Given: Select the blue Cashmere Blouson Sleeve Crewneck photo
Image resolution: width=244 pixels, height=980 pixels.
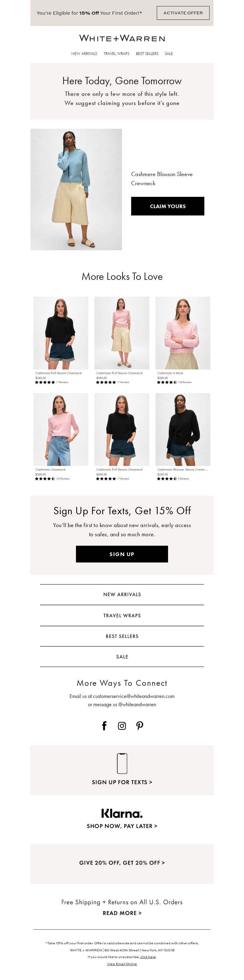Looking at the screenshot, I should tap(76, 190).
